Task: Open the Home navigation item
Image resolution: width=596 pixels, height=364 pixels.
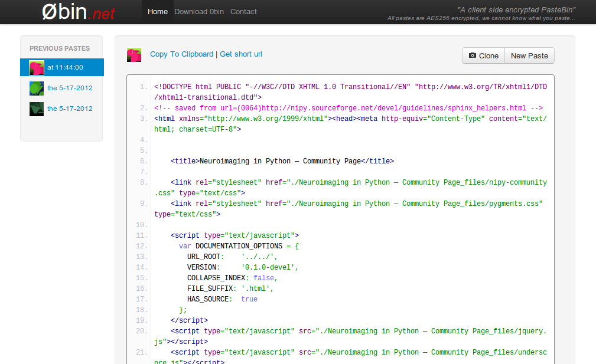Action: point(157,11)
